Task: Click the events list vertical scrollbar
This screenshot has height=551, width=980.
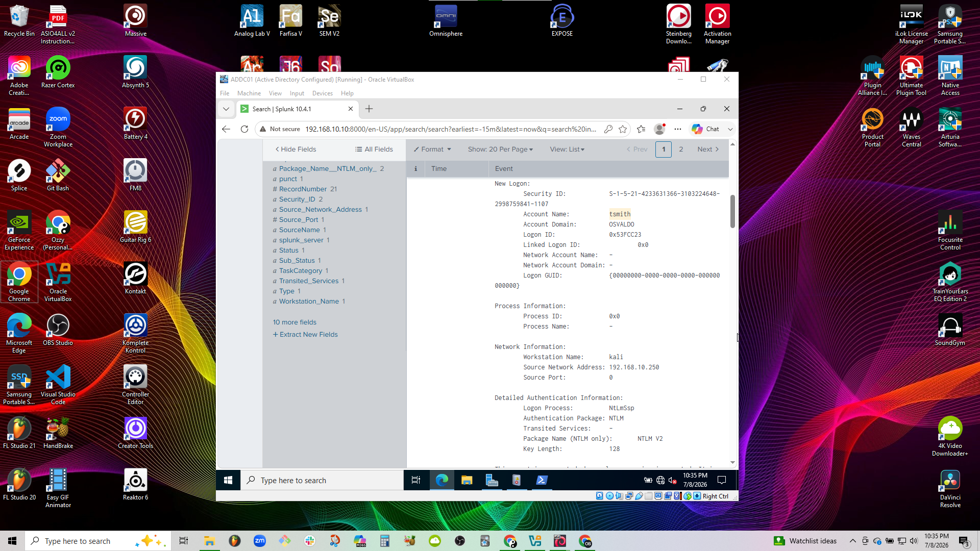Action: tap(732, 211)
